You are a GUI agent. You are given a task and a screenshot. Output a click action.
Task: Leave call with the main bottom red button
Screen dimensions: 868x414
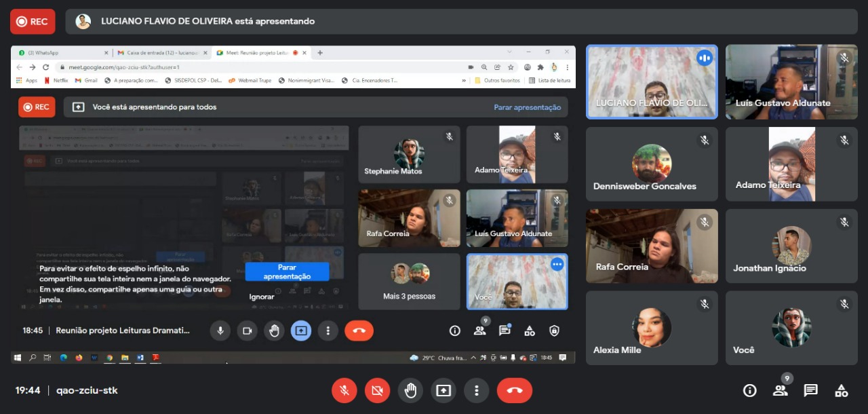coord(514,390)
